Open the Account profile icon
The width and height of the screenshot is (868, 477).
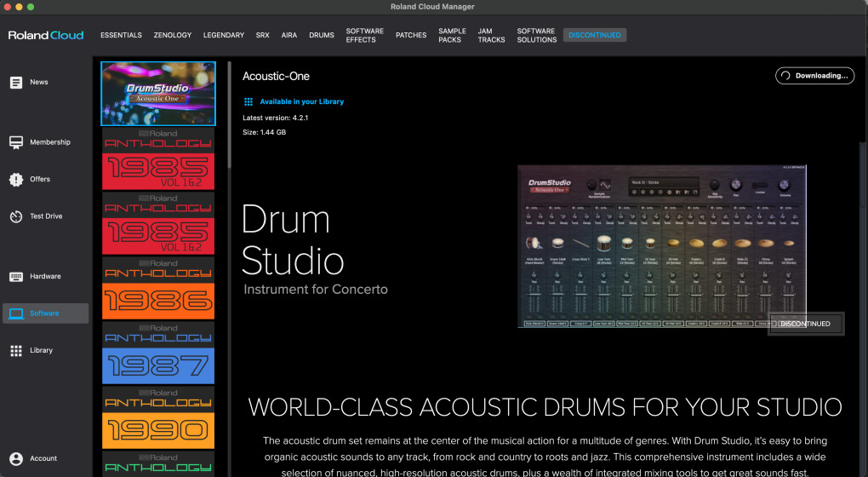[x=16, y=459]
